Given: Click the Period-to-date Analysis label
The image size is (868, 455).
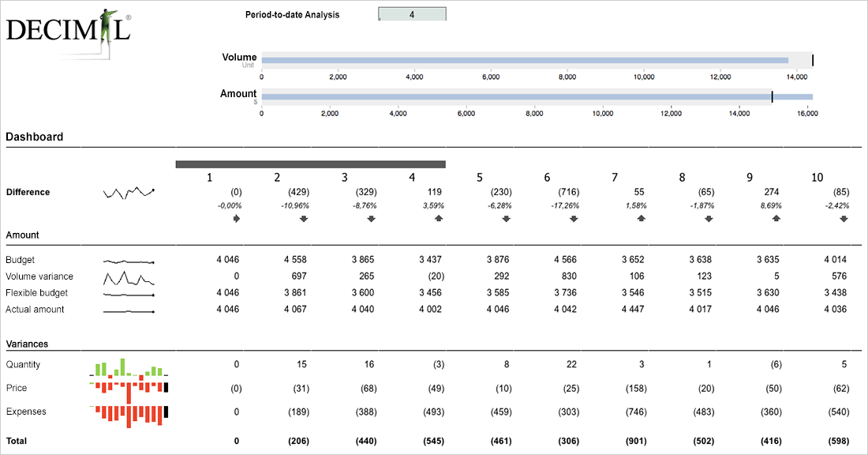Looking at the screenshot, I should point(292,15).
